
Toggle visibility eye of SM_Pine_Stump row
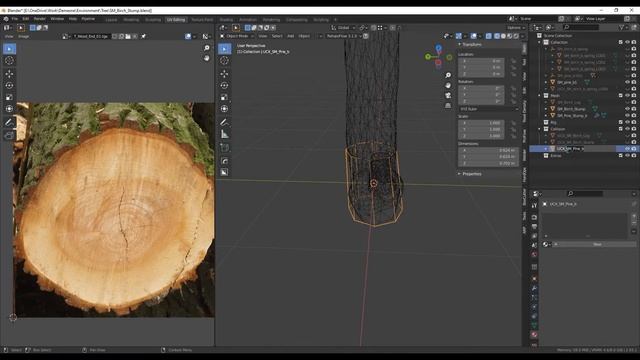coord(627,116)
